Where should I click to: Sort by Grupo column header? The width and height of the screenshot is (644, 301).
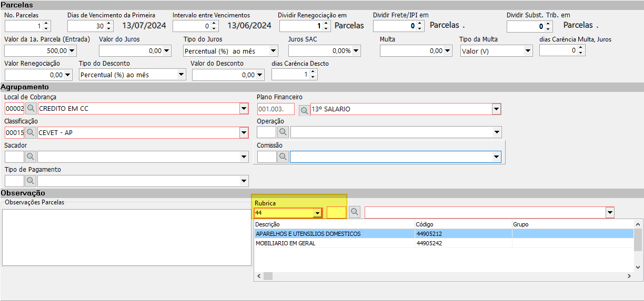click(x=572, y=224)
